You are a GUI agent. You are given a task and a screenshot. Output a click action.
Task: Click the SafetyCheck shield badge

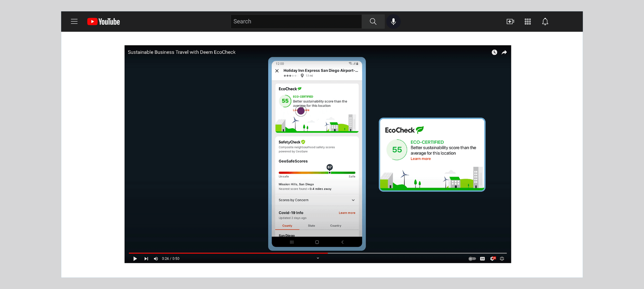303,142
